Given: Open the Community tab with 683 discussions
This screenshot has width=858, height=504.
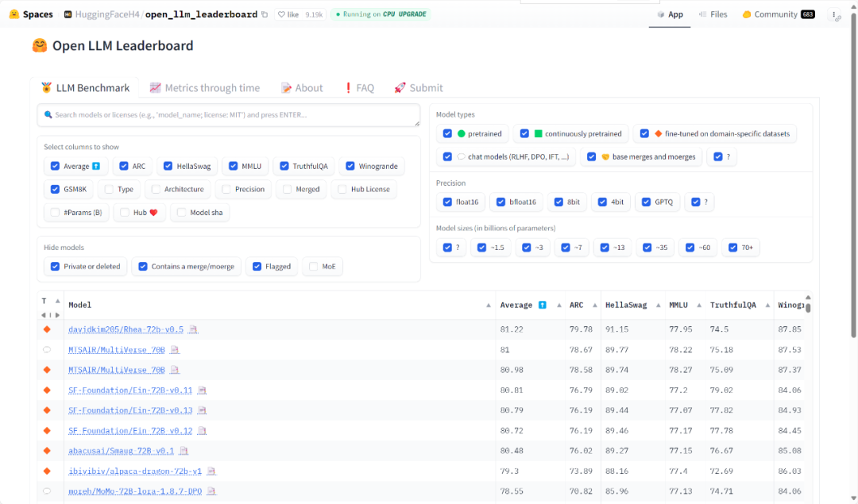Looking at the screenshot, I should [779, 15].
